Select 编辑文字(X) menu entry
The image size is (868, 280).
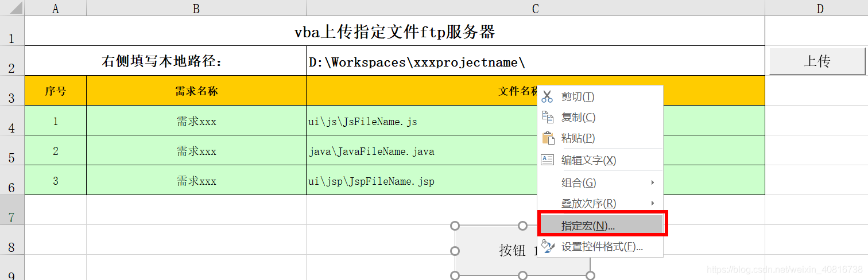(x=600, y=160)
